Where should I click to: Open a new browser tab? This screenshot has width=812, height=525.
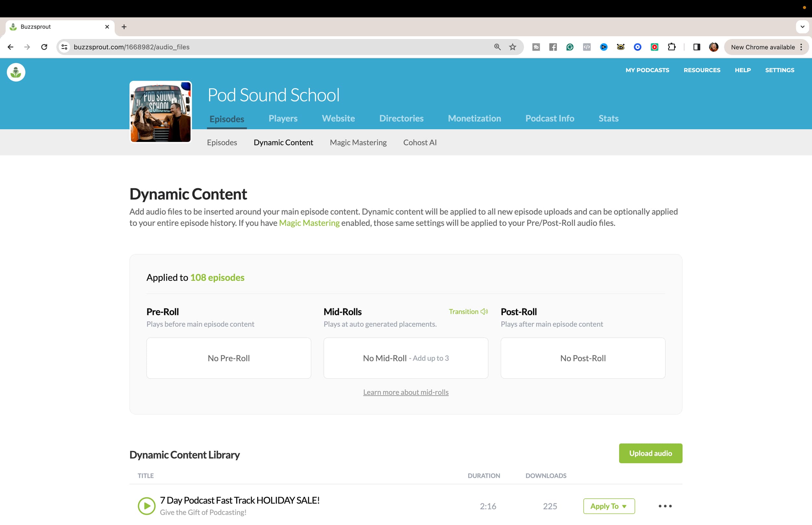(124, 27)
